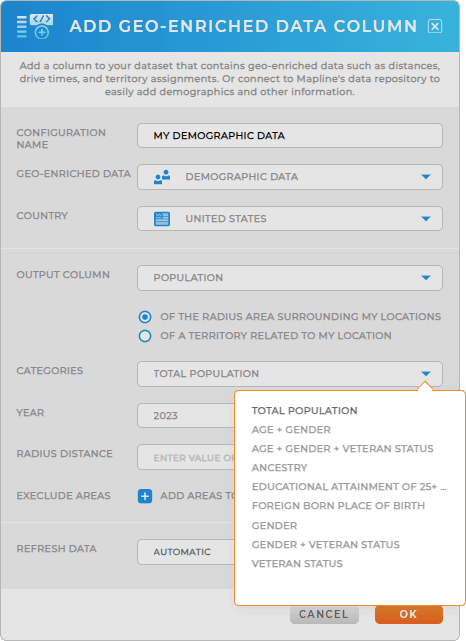Choose Educational Attainment of 25+ category

[349, 486]
